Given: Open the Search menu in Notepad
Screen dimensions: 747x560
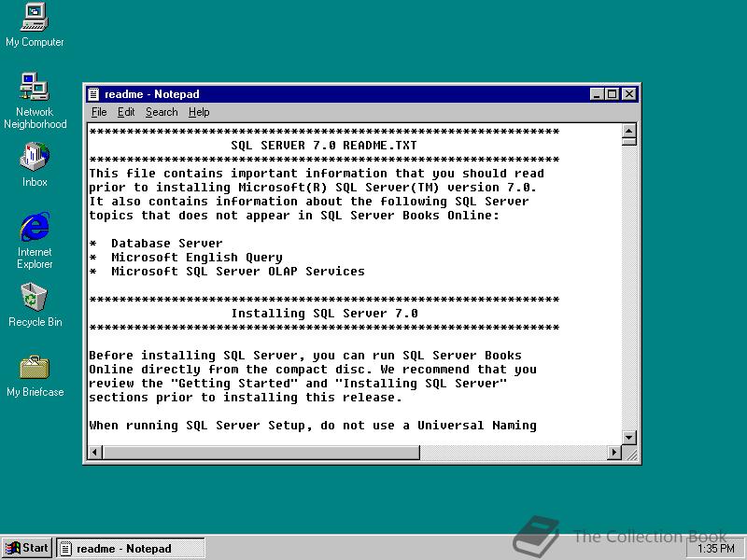Looking at the screenshot, I should coord(162,112).
